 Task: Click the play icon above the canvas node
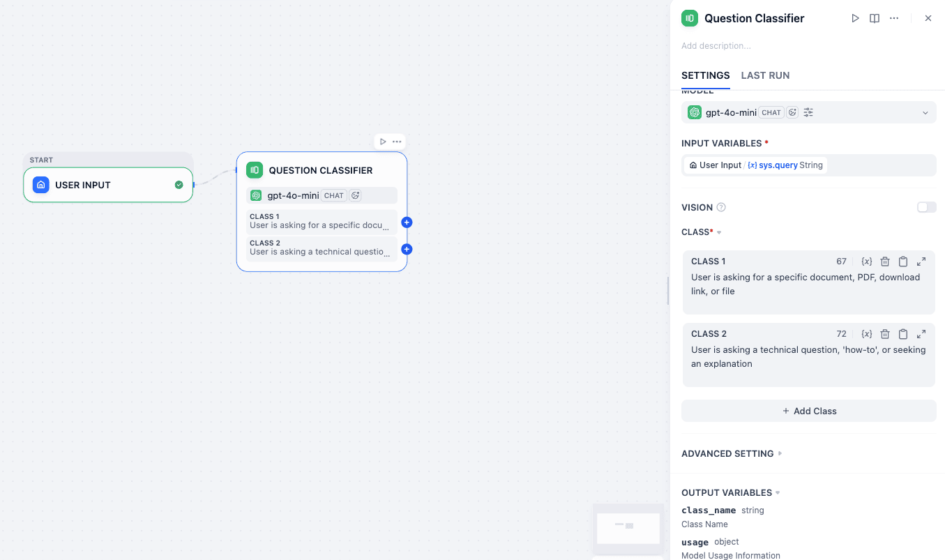[x=382, y=141]
